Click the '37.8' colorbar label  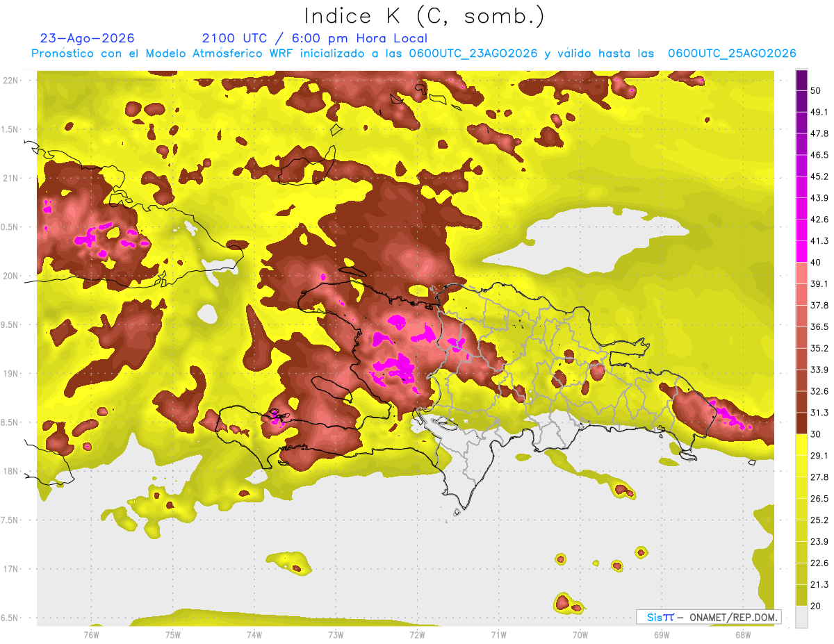(819, 306)
